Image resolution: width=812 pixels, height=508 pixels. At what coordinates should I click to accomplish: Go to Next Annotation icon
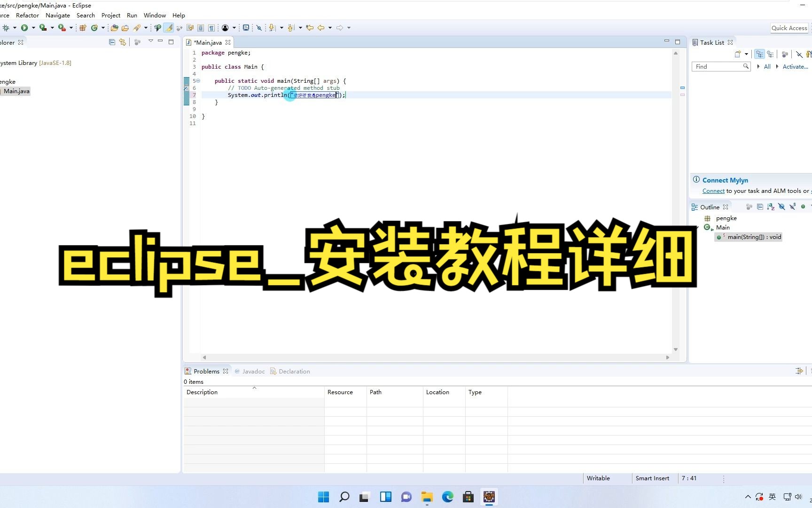272,28
